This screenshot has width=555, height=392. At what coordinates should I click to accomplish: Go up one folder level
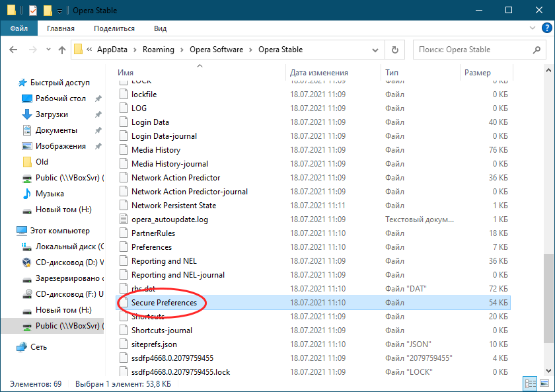[62, 50]
